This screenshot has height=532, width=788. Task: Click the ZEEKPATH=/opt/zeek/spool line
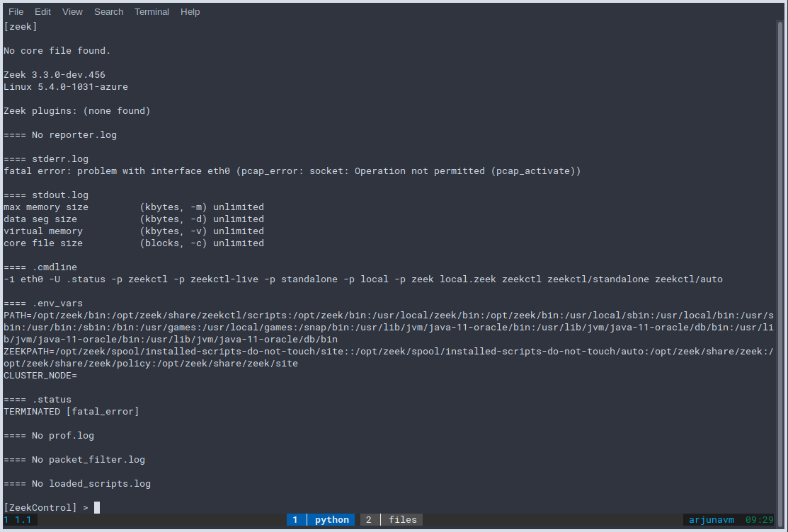tap(389, 357)
